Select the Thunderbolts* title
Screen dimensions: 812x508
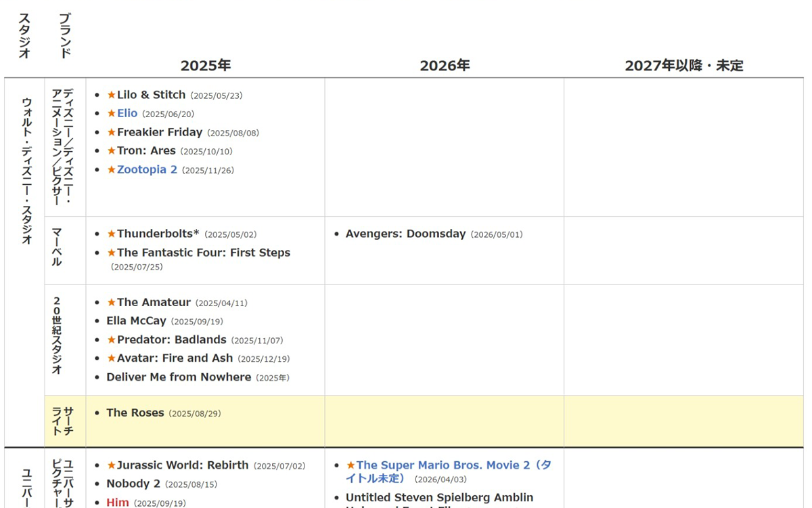[x=158, y=234]
